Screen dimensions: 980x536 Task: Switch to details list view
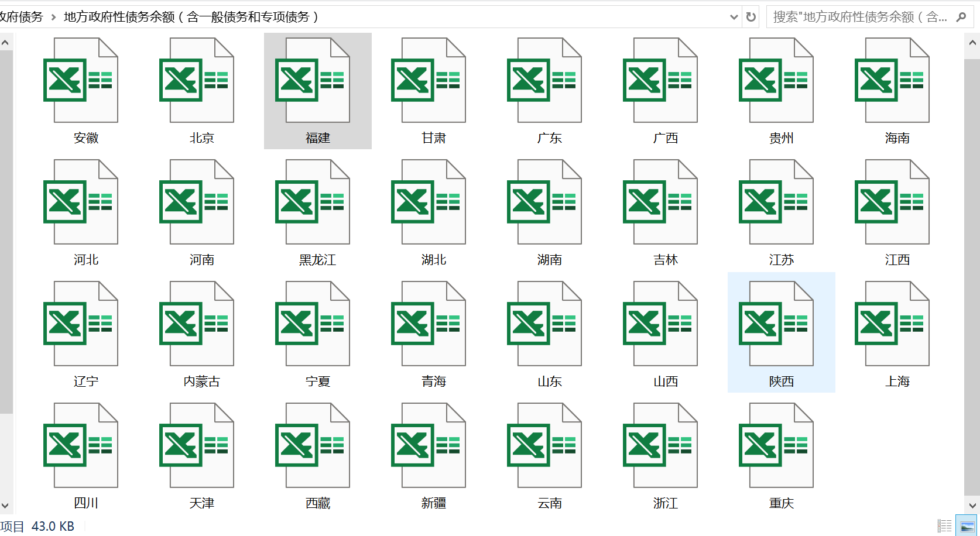[x=945, y=526]
